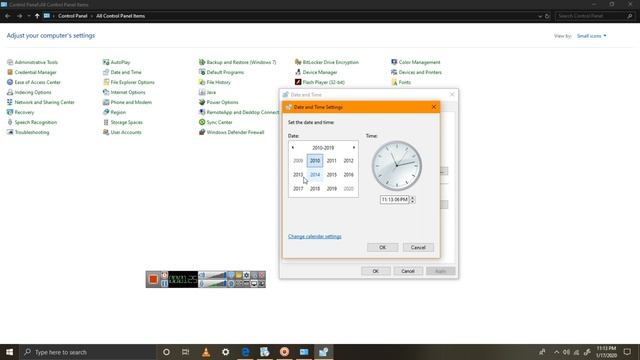Open User Accounts item

pyautogui.click(x=122, y=132)
